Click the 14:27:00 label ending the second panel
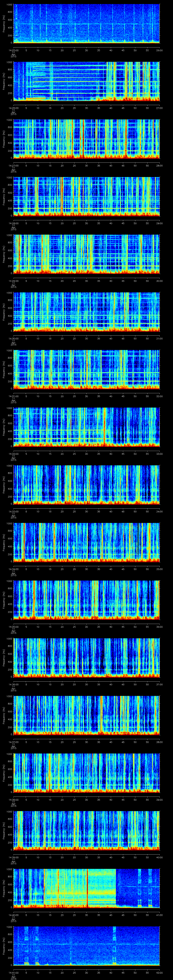This screenshot has width=173, height=980. 159,108
